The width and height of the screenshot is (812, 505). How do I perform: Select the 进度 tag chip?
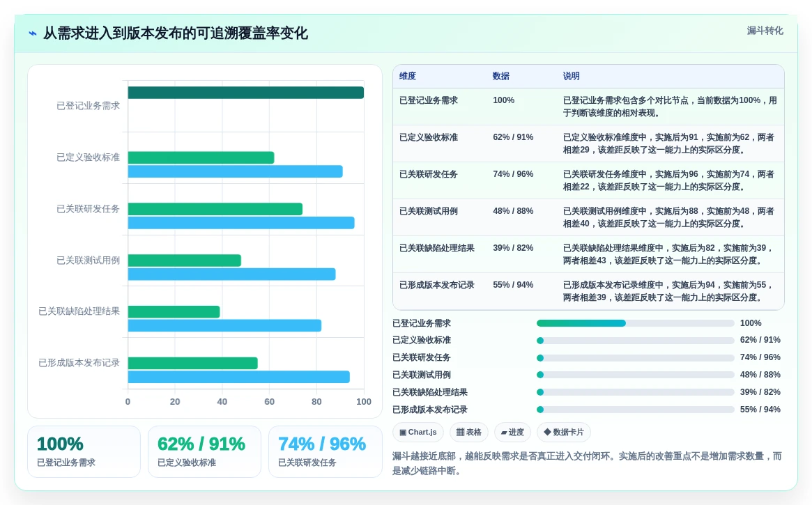[513, 432]
